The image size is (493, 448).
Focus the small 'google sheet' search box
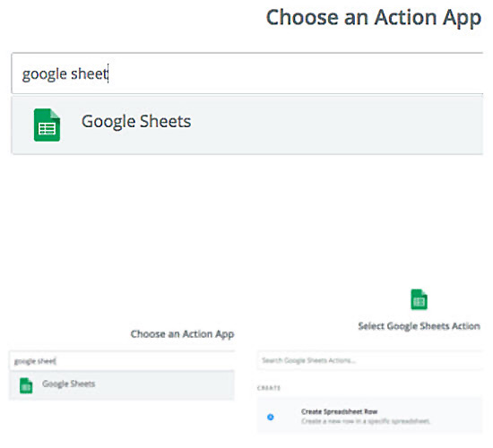pos(122,360)
